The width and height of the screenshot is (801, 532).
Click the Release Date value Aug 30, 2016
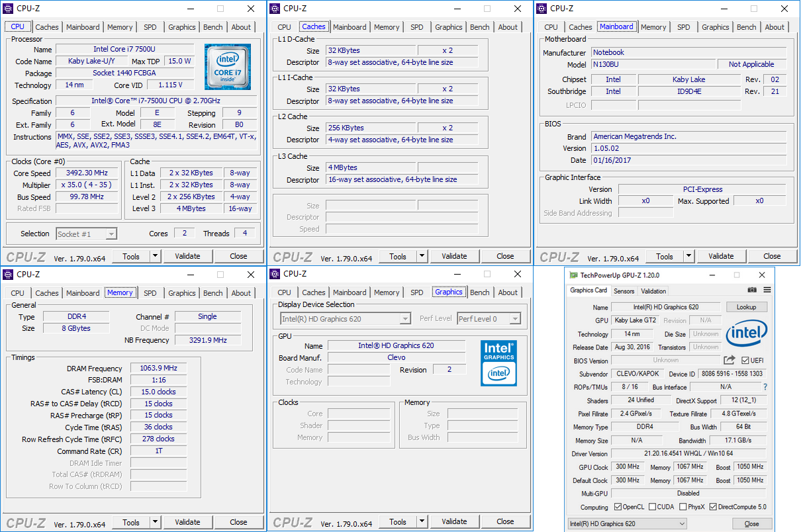[x=633, y=347]
